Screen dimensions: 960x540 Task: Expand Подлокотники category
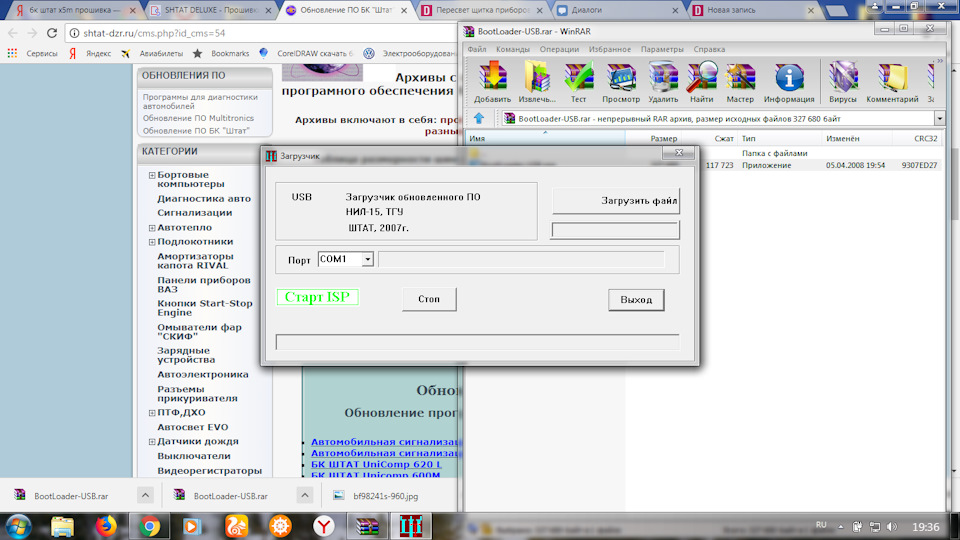pyautogui.click(x=152, y=242)
